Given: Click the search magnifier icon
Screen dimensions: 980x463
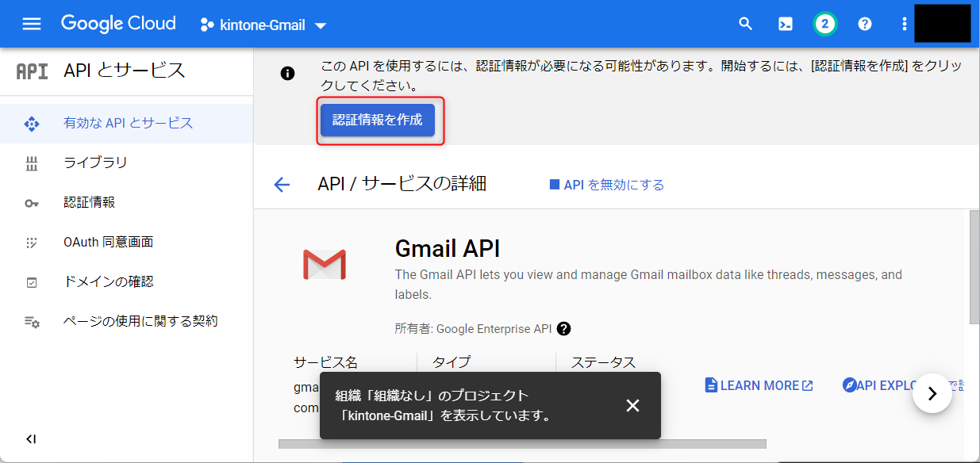Looking at the screenshot, I should [x=745, y=24].
